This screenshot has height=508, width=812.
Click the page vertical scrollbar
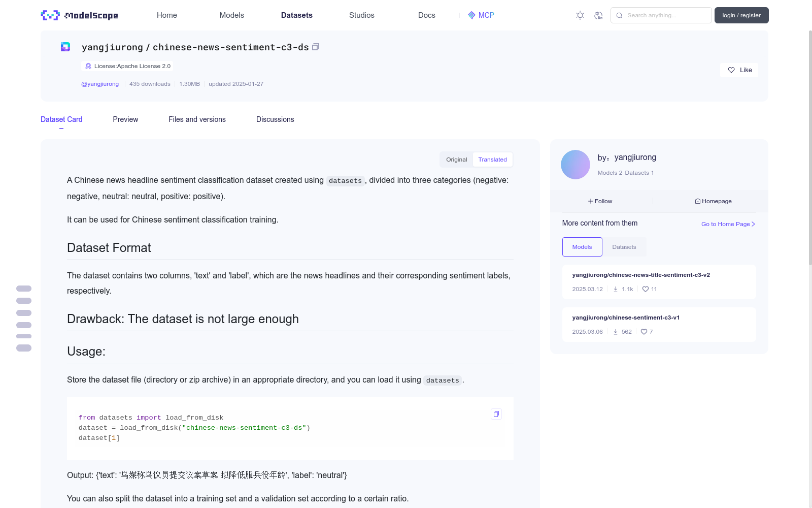[x=810, y=147]
